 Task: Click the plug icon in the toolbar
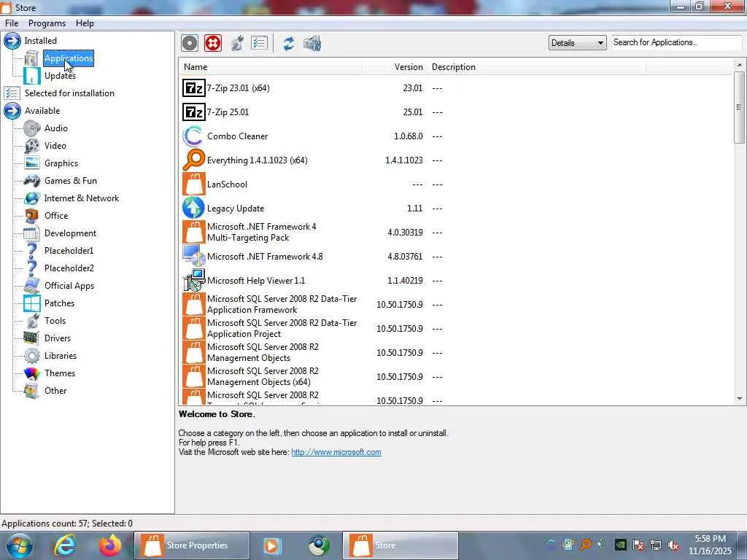[x=237, y=43]
